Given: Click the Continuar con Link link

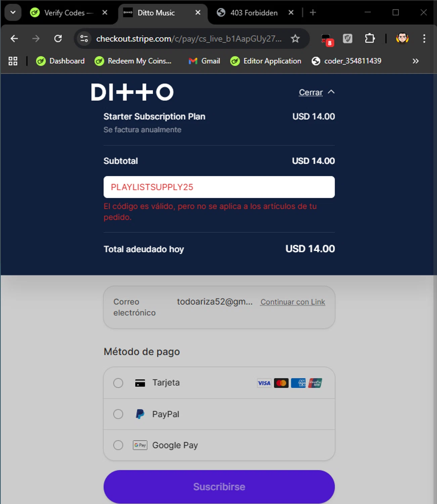Looking at the screenshot, I should point(293,302).
